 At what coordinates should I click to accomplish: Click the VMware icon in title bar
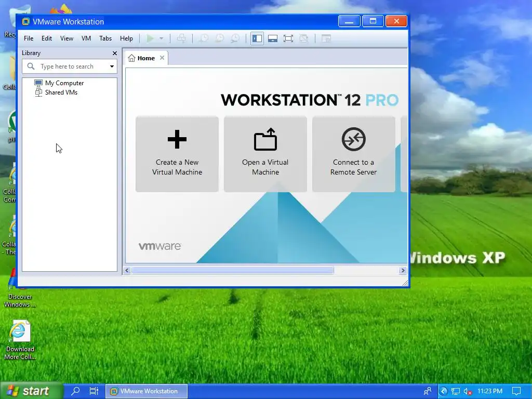click(26, 22)
